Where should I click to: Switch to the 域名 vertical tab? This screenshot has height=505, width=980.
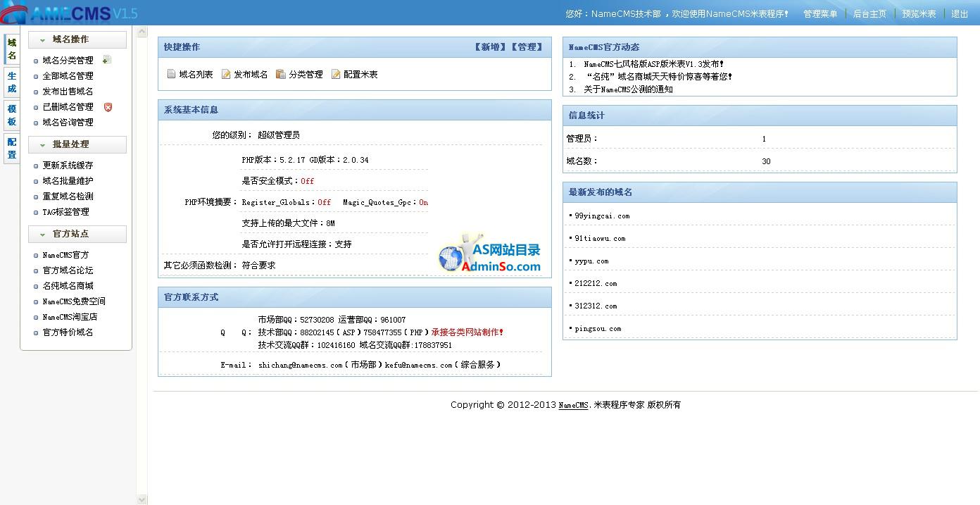[12, 49]
